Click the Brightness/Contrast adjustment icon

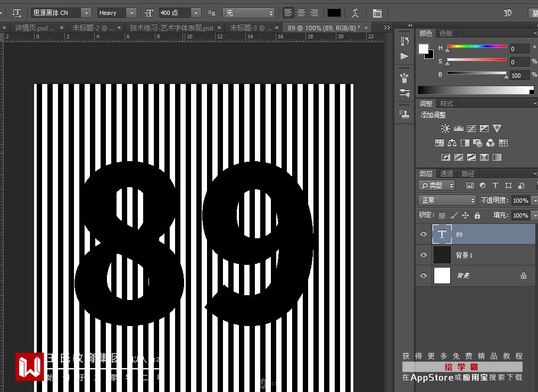(445, 129)
